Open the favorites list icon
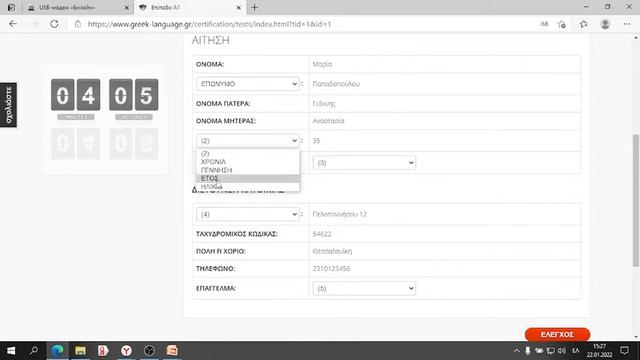This screenshot has width=640, height=360. (x=584, y=24)
